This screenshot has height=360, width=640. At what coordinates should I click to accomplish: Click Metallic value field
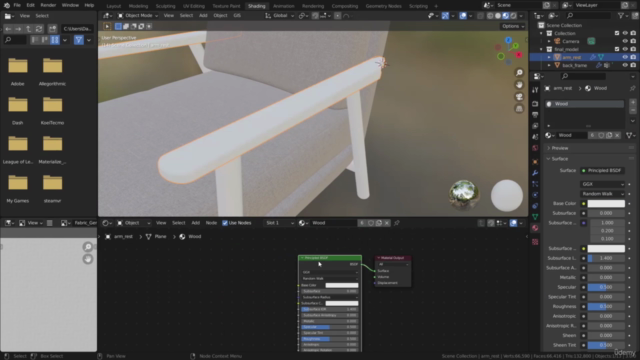[x=606, y=277]
